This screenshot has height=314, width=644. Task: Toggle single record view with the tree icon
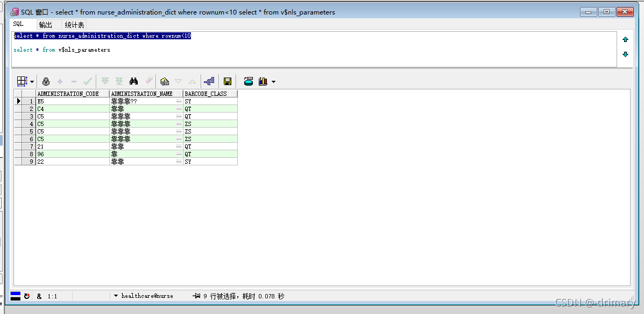pyautogui.click(x=210, y=81)
